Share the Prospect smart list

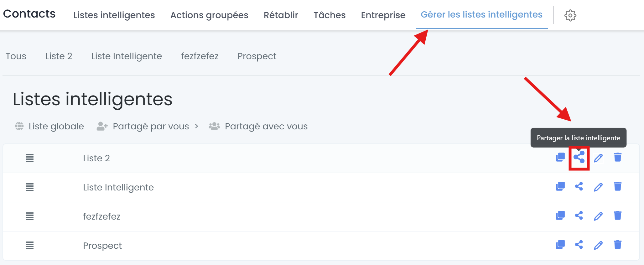579,245
